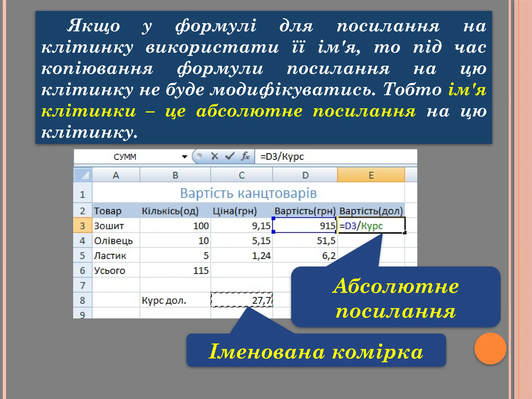The width and height of the screenshot is (532, 399).
Task: Click cost cell D3 with 915
Action: 305,225
